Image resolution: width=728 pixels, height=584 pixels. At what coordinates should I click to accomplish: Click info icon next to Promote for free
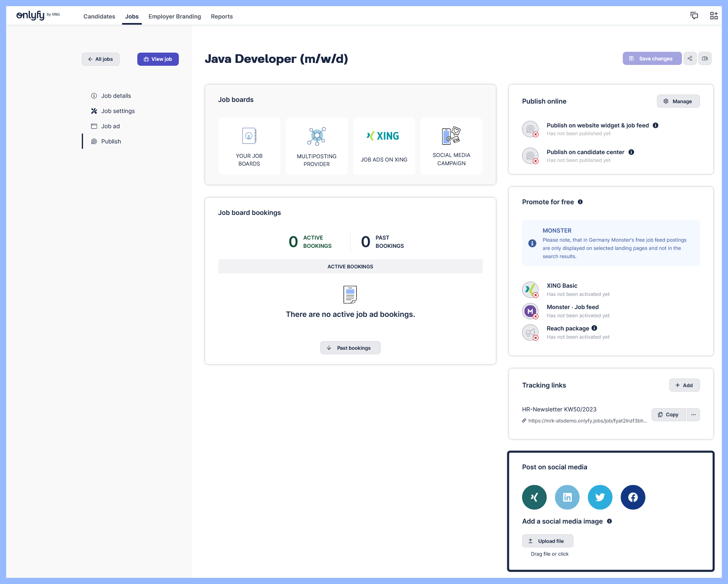580,202
